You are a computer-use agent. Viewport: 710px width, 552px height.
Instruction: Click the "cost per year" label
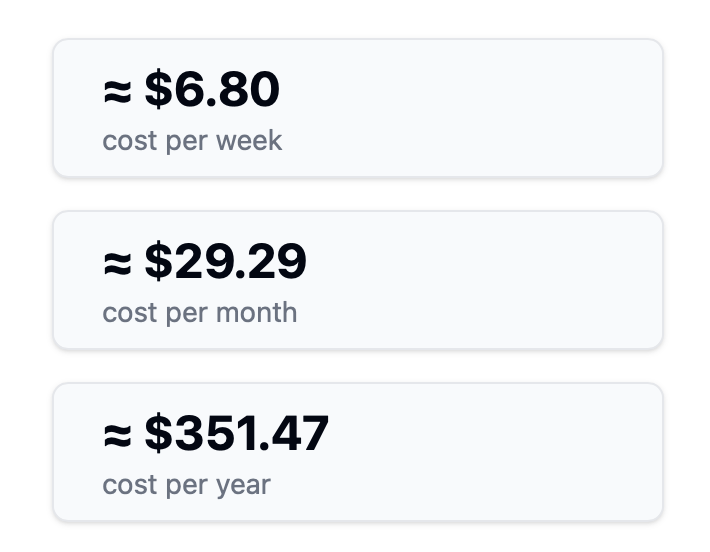click(186, 485)
